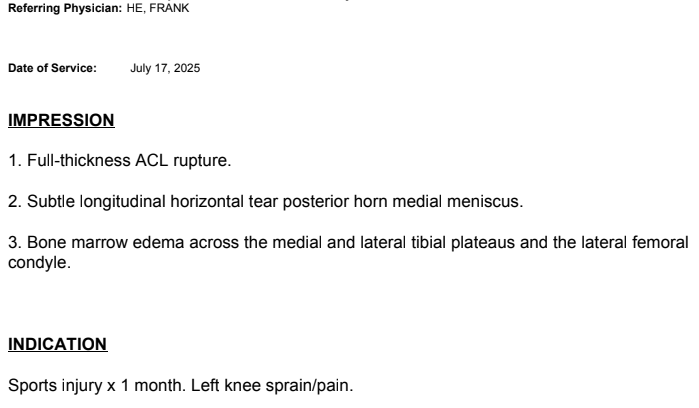Click the date July 17, 2025
699x408 pixels.
pos(165,68)
